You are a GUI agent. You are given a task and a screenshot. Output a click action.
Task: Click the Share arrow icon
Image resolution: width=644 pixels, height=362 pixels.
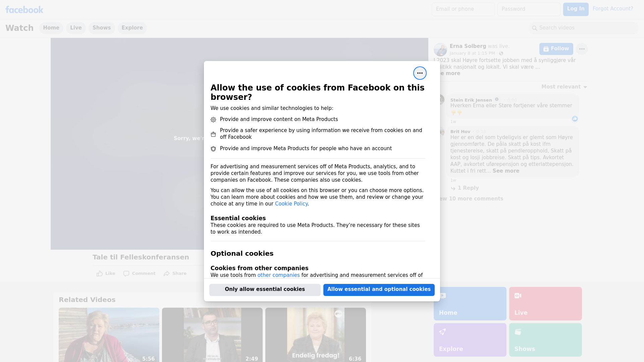pyautogui.click(x=167, y=274)
